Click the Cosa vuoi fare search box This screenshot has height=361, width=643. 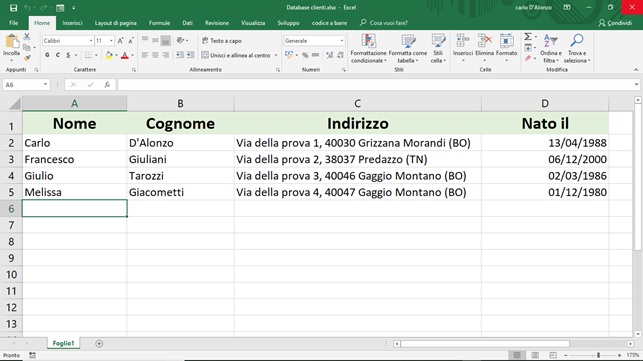(x=384, y=23)
